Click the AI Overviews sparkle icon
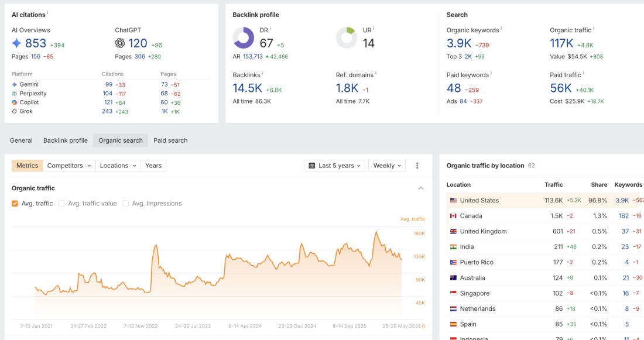The image size is (644, 340). 16,43
